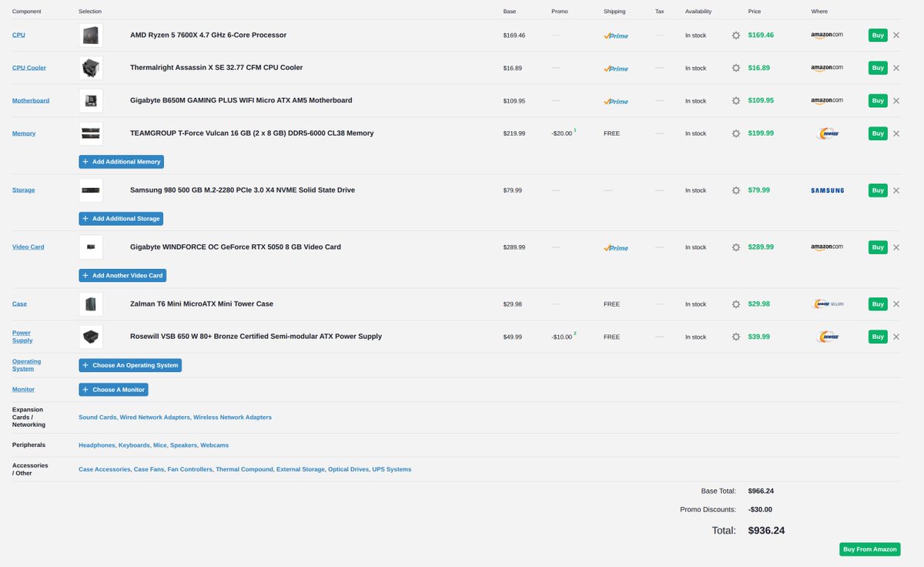
Task: Browse Thermal Compound accessories
Action: 244,469
